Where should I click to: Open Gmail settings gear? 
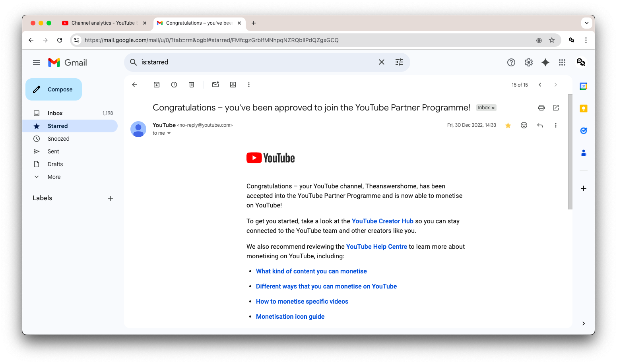click(529, 62)
